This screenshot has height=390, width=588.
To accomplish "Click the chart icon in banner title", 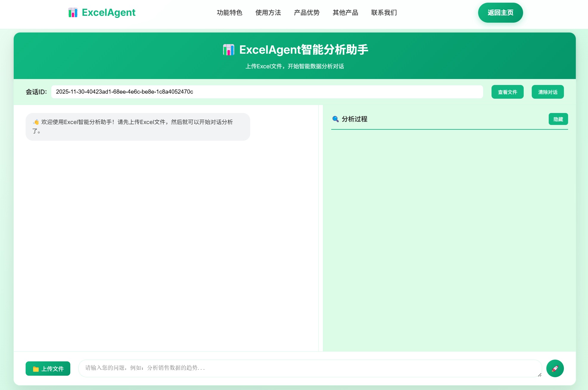I will coord(229,50).
